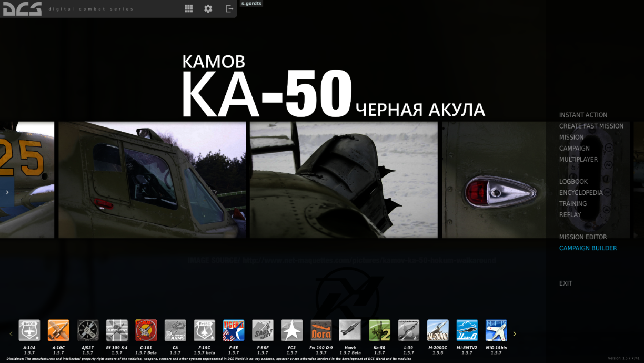Open INSTANT ACTION menu item
Viewport: 644px width, 363px height.
583,115
